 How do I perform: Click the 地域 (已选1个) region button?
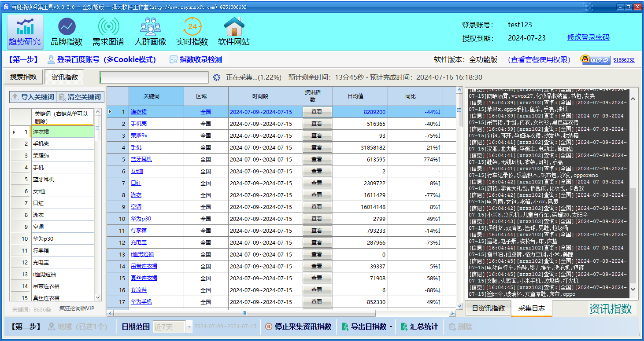(78, 327)
